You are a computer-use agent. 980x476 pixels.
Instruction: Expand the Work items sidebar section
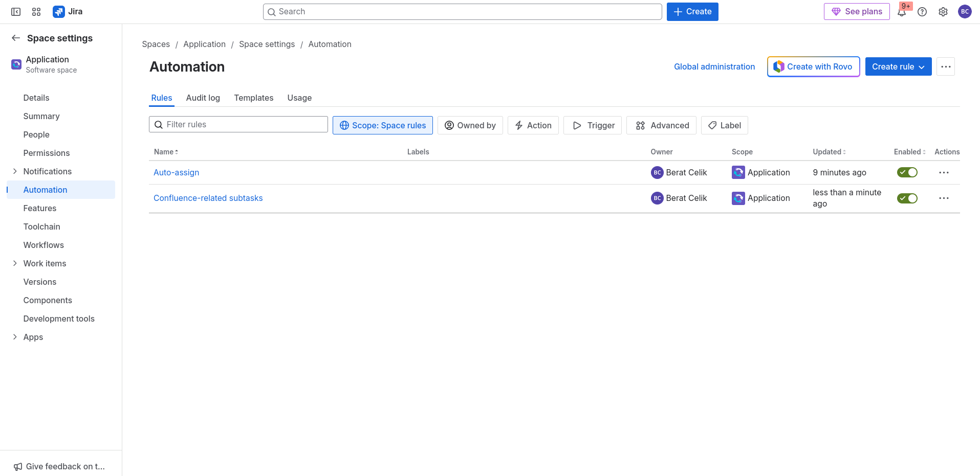tap(15, 263)
